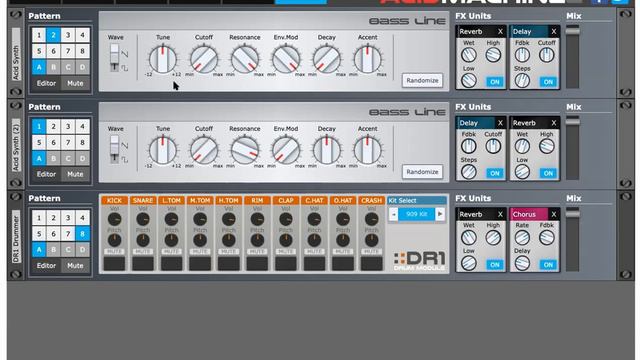
Task: Click the Resonance knob on second Bass Line
Action: 244,151
